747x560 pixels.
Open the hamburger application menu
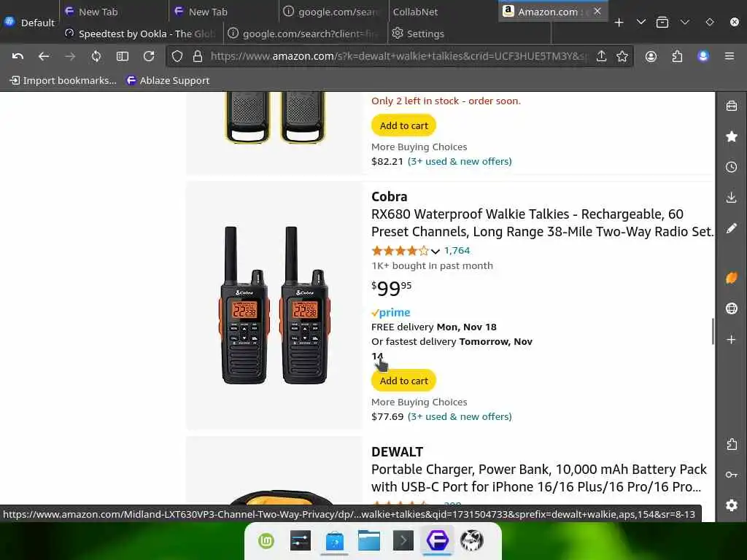click(x=729, y=56)
